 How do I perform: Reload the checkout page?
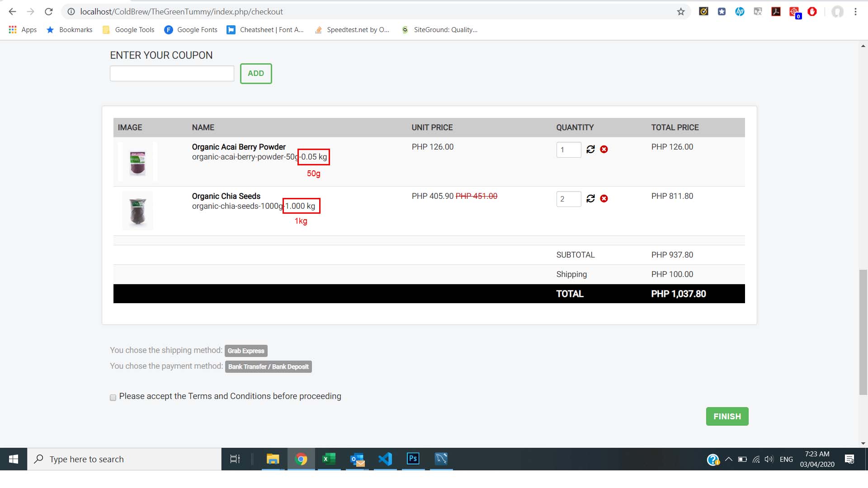point(49,12)
